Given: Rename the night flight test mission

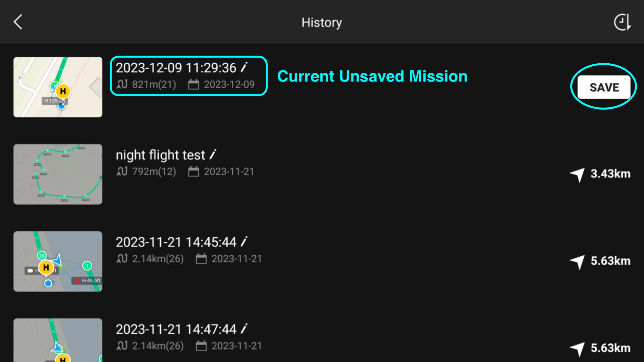Looking at the screenshot, I should 213,155.
